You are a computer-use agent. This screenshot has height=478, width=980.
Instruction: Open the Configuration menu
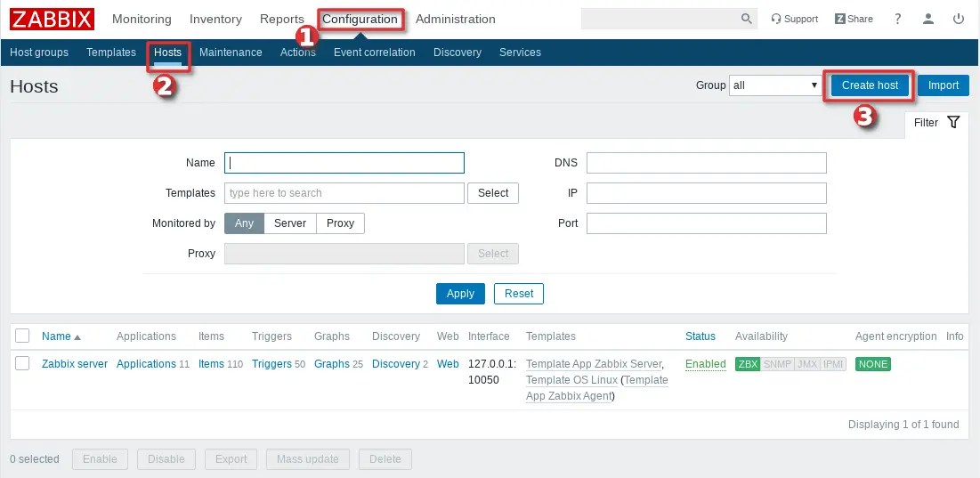click(360, 20)
